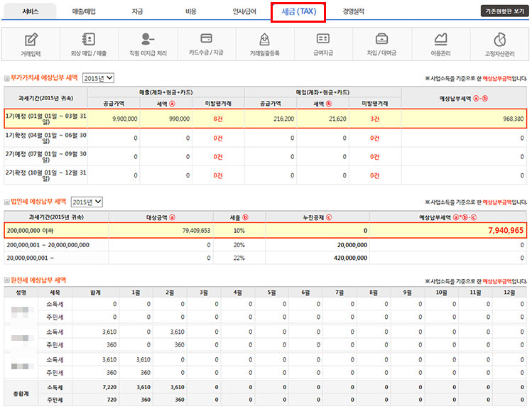The image size is (532, 414).
Task: Open 고정자산관리 fixed asset icon
Action: pos(499,40)
